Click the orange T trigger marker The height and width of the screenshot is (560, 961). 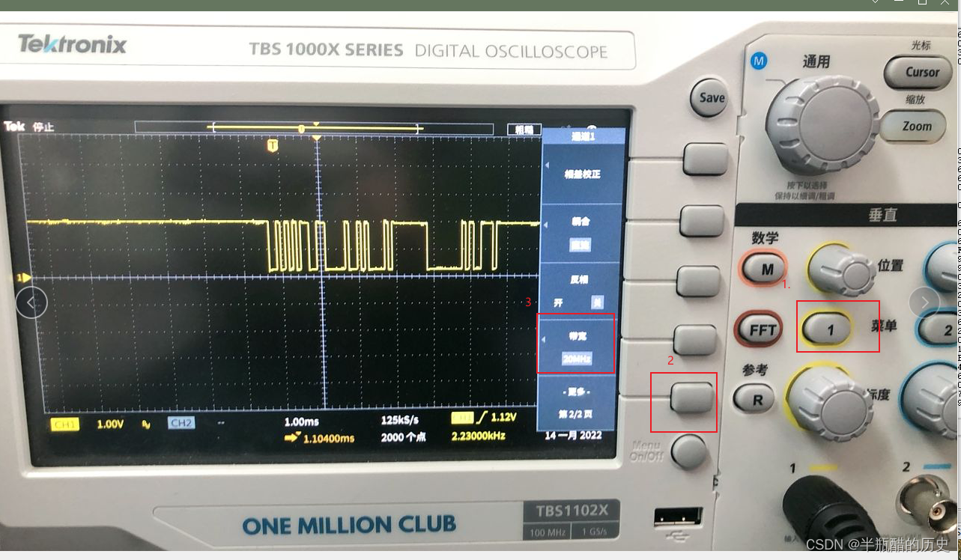tap(273, 145)
